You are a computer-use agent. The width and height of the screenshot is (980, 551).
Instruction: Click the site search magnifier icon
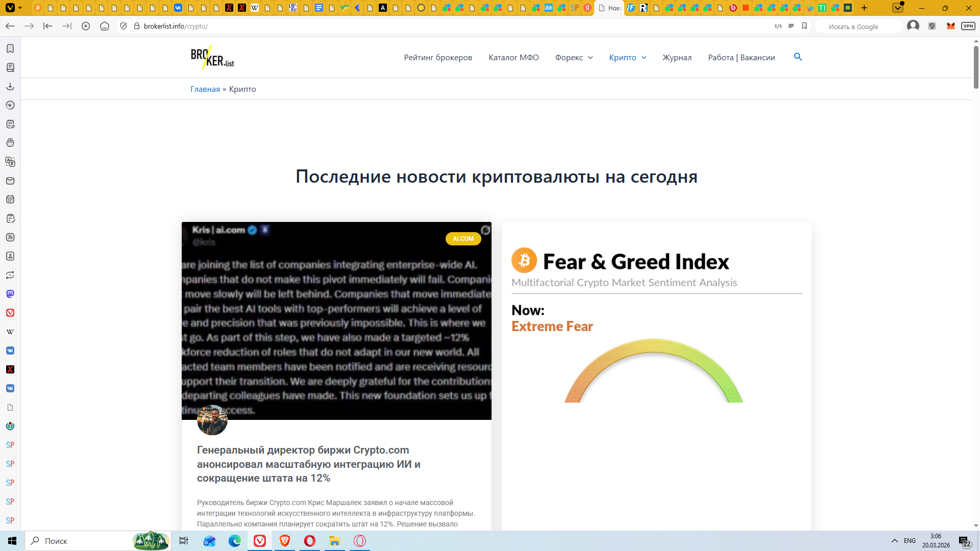click(x=798, y=57)
